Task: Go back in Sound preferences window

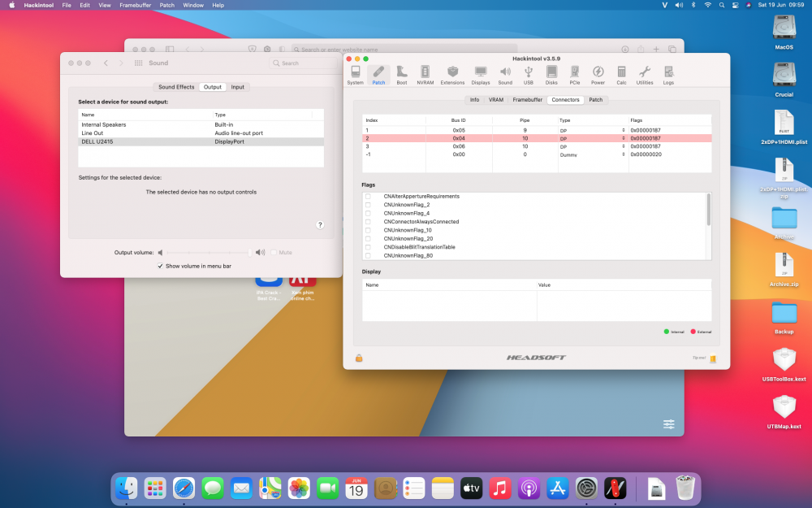Action: click(106, 63)
